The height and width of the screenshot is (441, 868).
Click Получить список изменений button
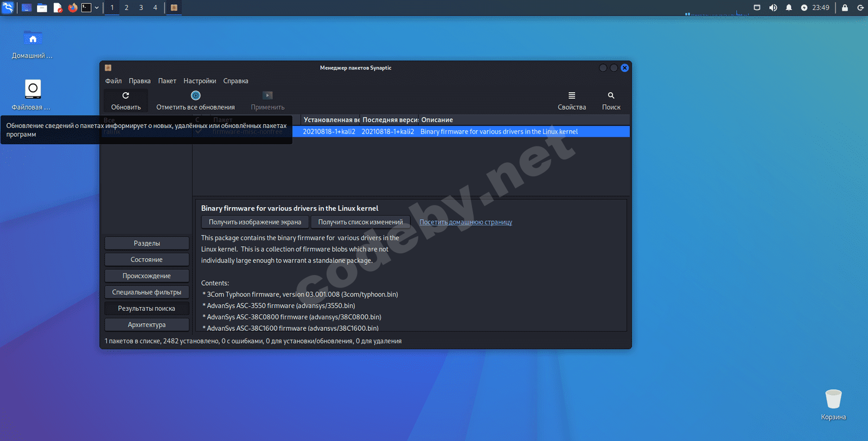[360, 222]
